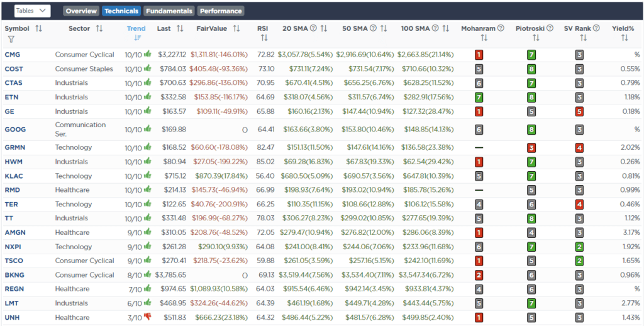
Task: Select the Technicals tab
Action: click(121, 11)
